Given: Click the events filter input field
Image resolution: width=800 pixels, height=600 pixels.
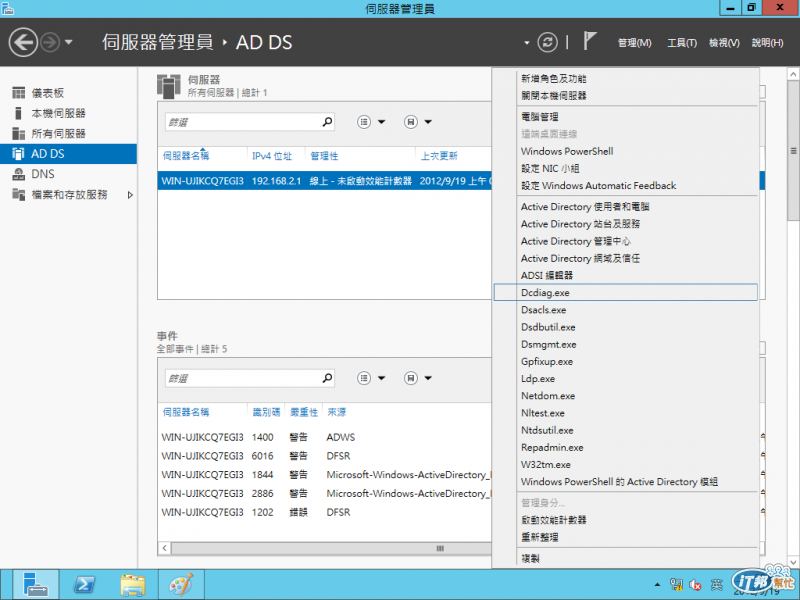Looking at the screenshot, I should 242,378.
